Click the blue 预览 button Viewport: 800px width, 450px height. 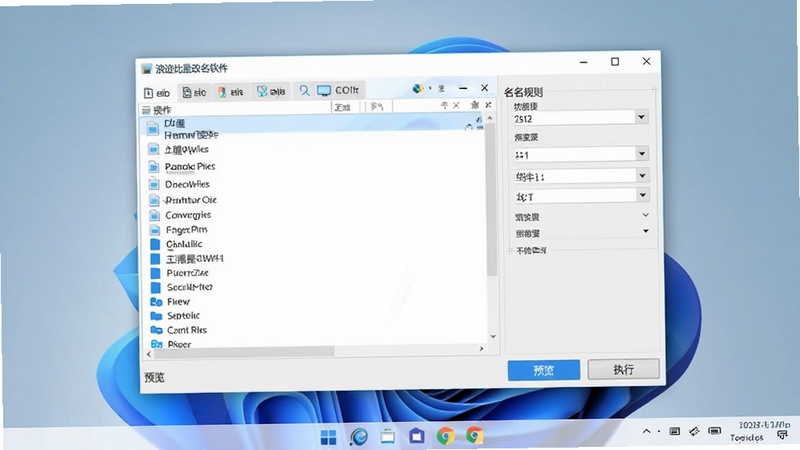coord(544,370)
